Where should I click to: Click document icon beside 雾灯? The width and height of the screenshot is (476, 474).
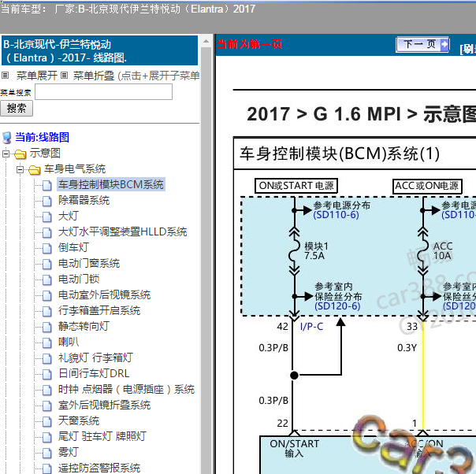[46, 454]
